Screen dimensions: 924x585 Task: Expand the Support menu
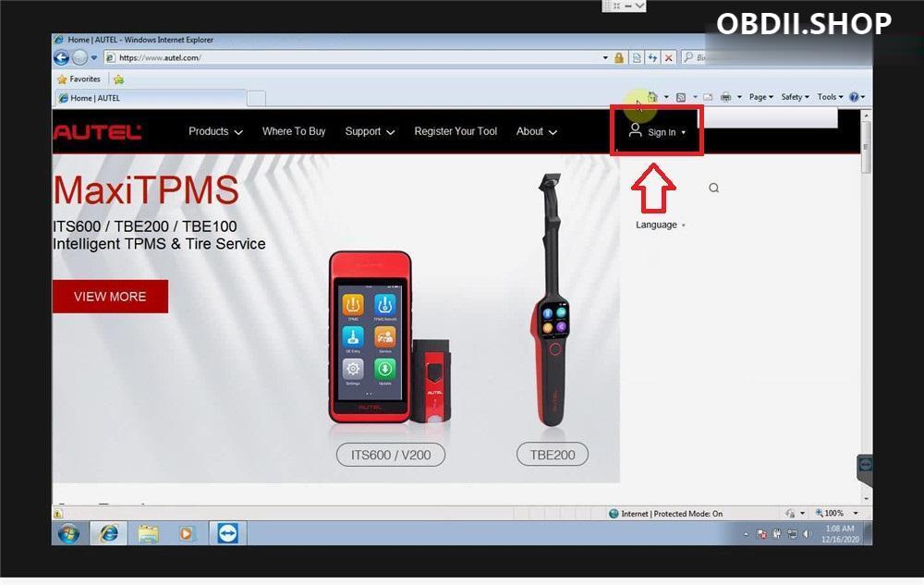pyautogui.click(x=370, y=131)
